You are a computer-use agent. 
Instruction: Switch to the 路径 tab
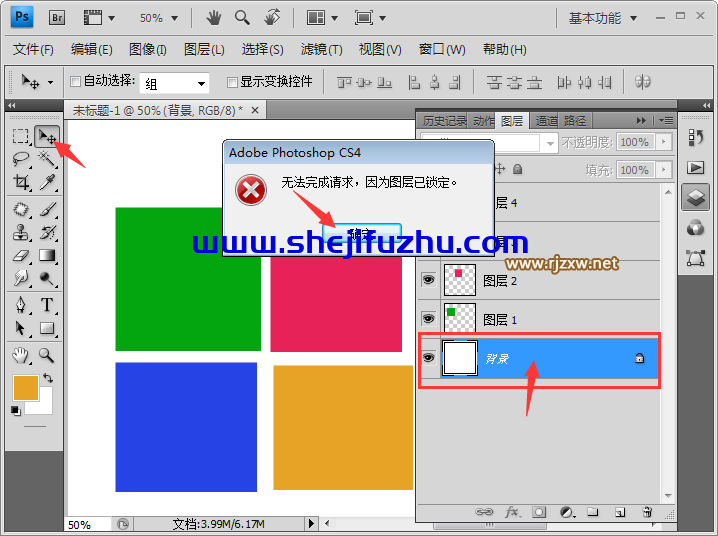coord(575,121)
